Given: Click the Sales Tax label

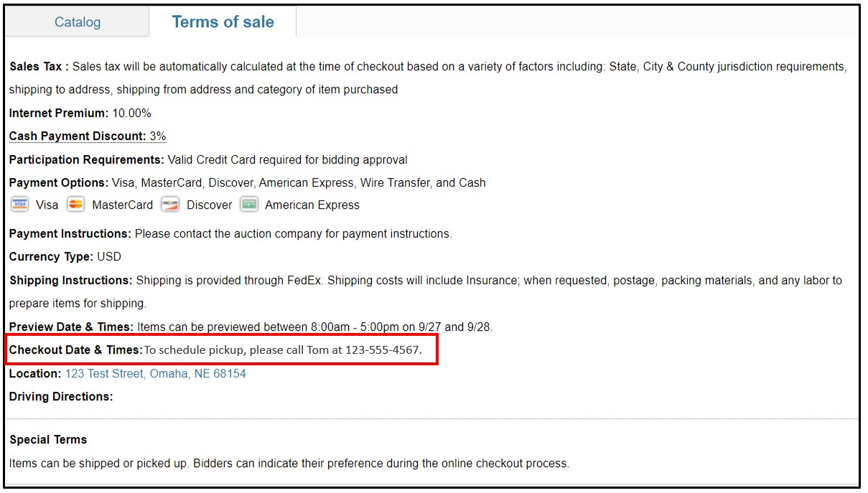Looking at the screenshot, I should pyautogui.click(x=39, y=66).
